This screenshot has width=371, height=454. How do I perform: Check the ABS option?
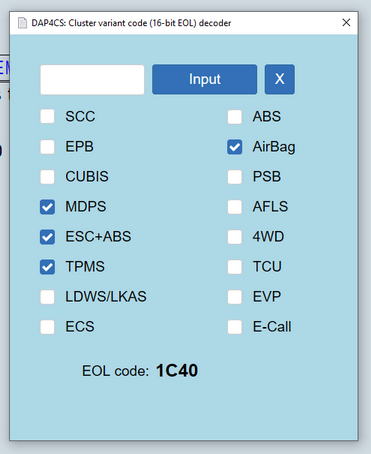[235, 117]
